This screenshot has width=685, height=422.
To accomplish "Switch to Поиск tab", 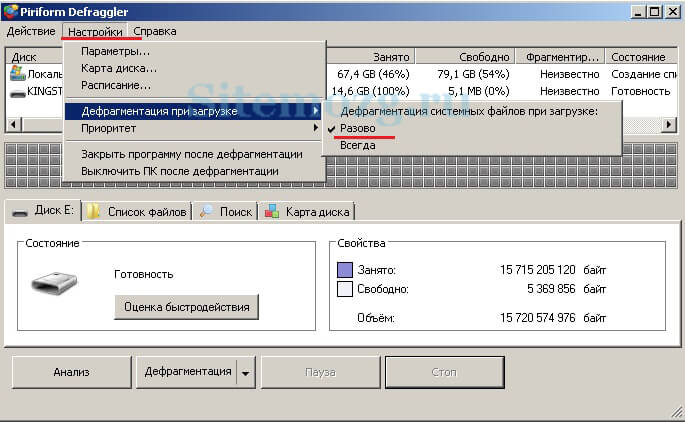I will click(x=226, y=212).
